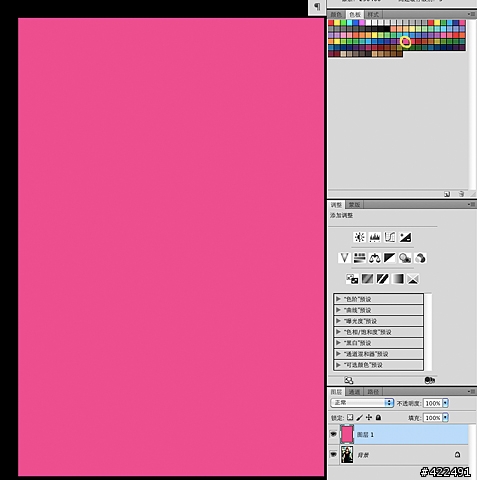Add a Curves adjustment layer
The image size is (477, 480).
coord(390,237)
